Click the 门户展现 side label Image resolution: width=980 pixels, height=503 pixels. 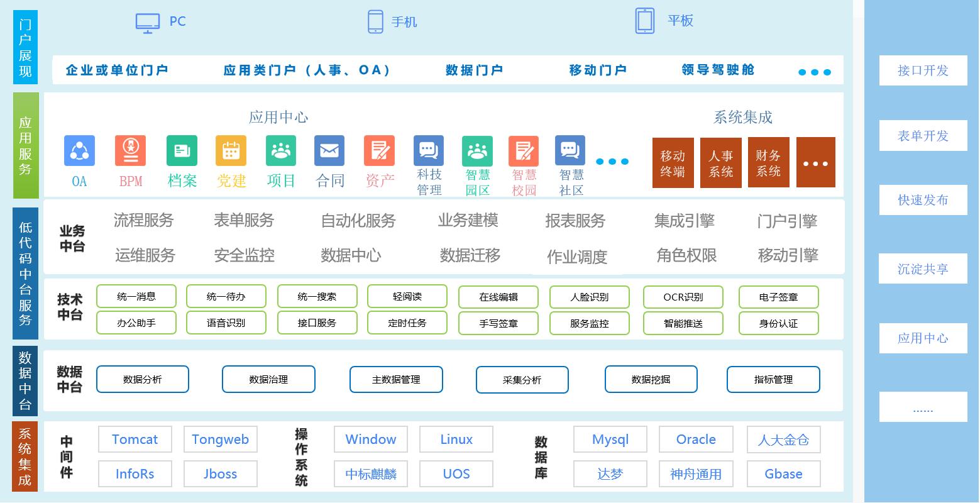tap(25, 48)
